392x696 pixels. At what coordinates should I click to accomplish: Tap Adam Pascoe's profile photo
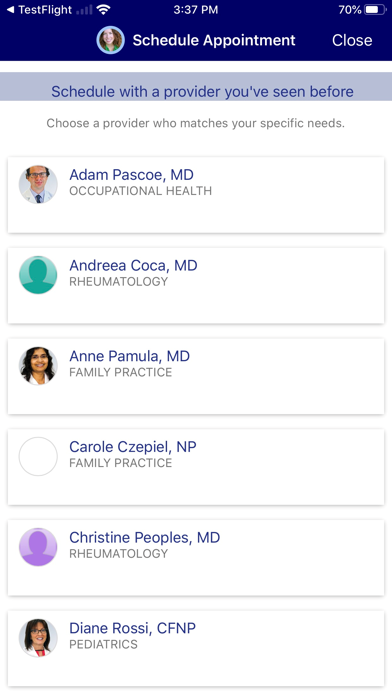click(38, 185)
